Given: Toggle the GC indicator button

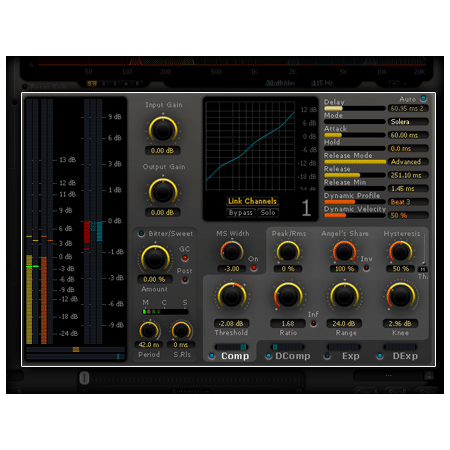Looking at the screenshot, I should tap(184, 258).
